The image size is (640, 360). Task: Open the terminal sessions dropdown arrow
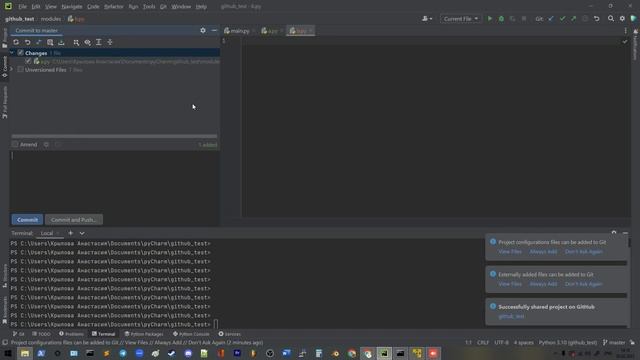click(x=82, y=233)
